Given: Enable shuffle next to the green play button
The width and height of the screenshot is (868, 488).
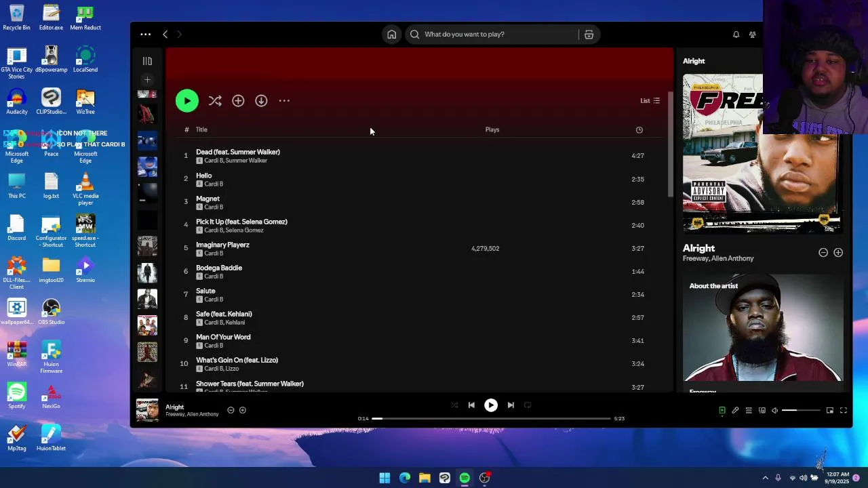Looking at the screenshot, I should [215, 100].
